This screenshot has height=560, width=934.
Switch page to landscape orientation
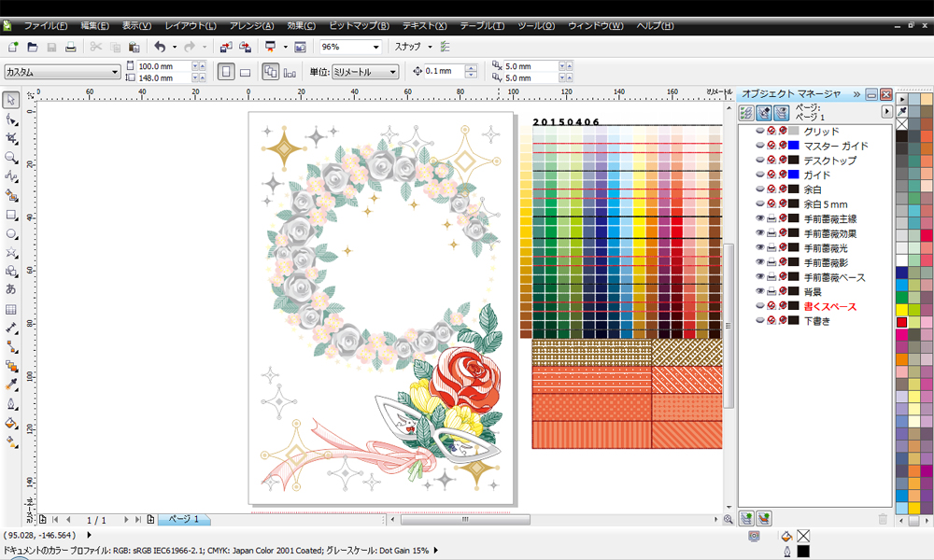click(245, 71)
